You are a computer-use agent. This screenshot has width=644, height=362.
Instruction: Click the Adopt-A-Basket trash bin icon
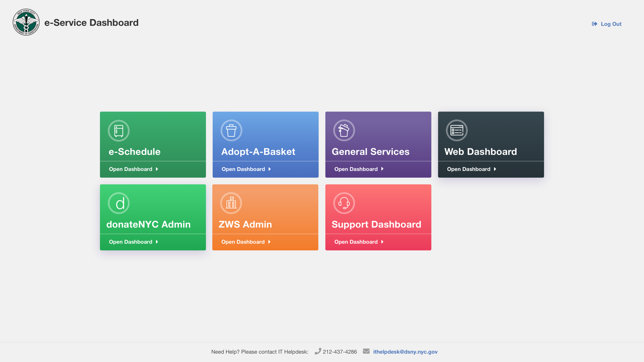tap(231, 130)
